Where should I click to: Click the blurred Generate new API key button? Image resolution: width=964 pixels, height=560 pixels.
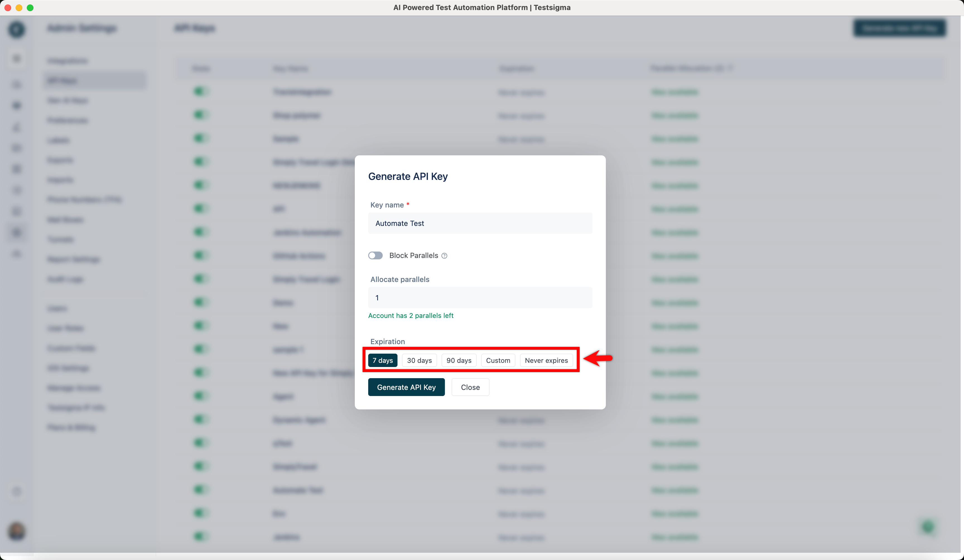click(x=899, y=28)
